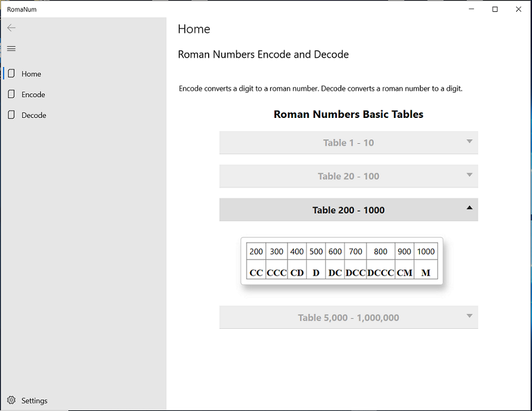Open the Home navigation item

click(83, 74)
